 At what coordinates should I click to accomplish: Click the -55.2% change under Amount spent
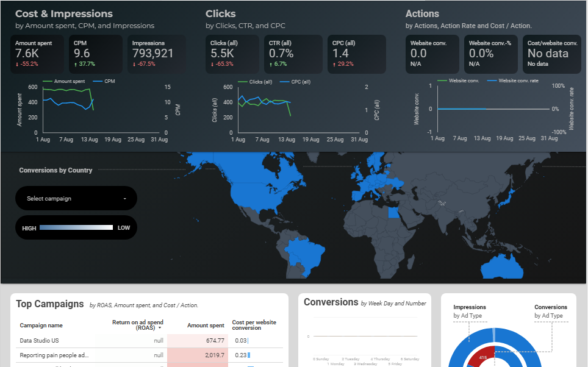pos(27,64)
